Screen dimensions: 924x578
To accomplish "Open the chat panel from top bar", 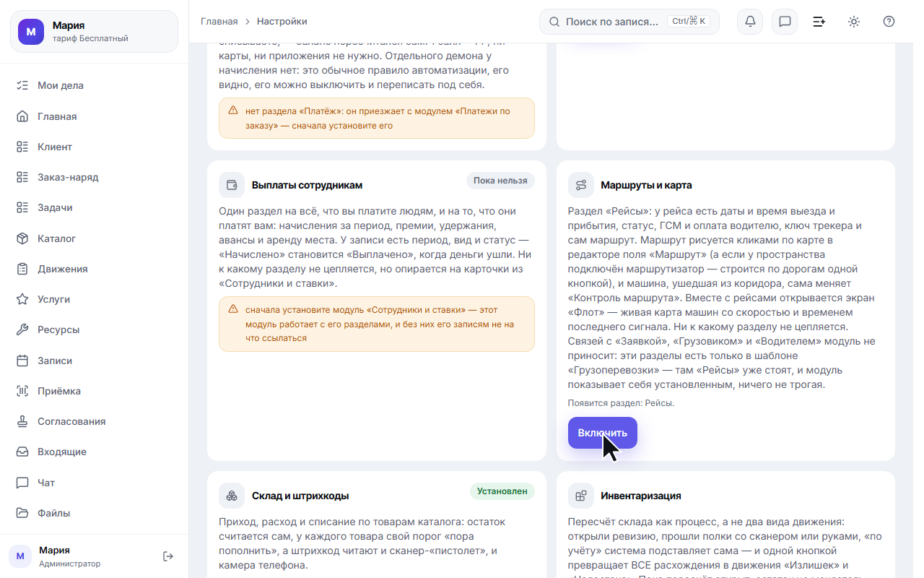I will pyautogui.click(x=785, y=22).
